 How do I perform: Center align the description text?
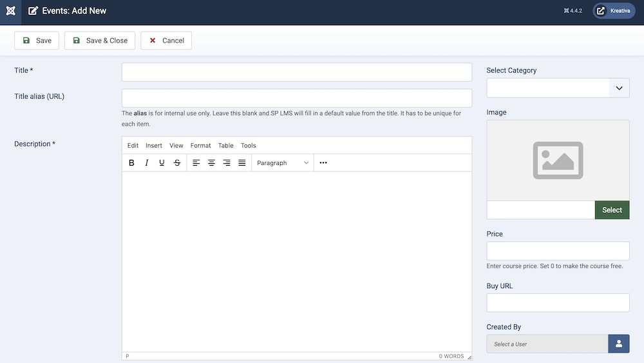click(x=211, y=163)
